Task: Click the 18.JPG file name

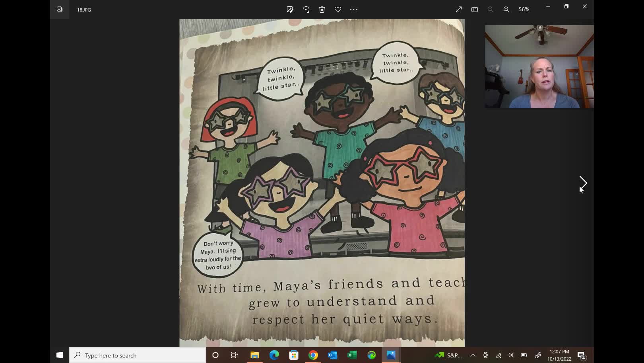Action: (84, 10)
